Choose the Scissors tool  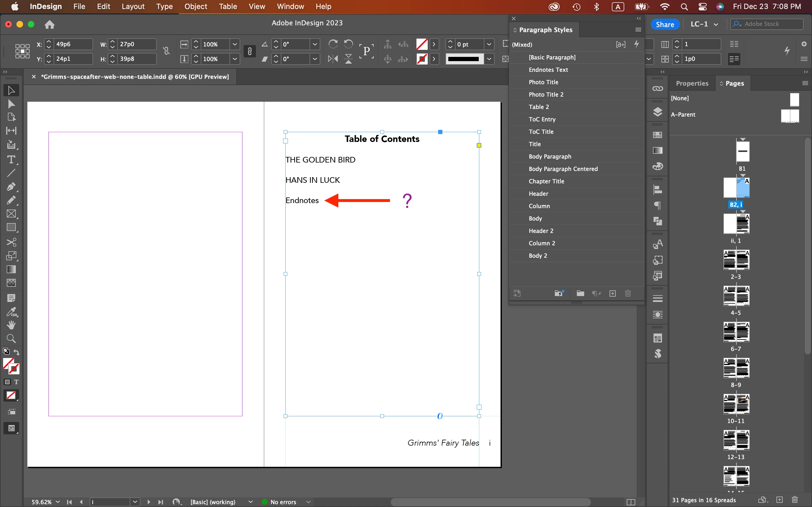[11, 242]
